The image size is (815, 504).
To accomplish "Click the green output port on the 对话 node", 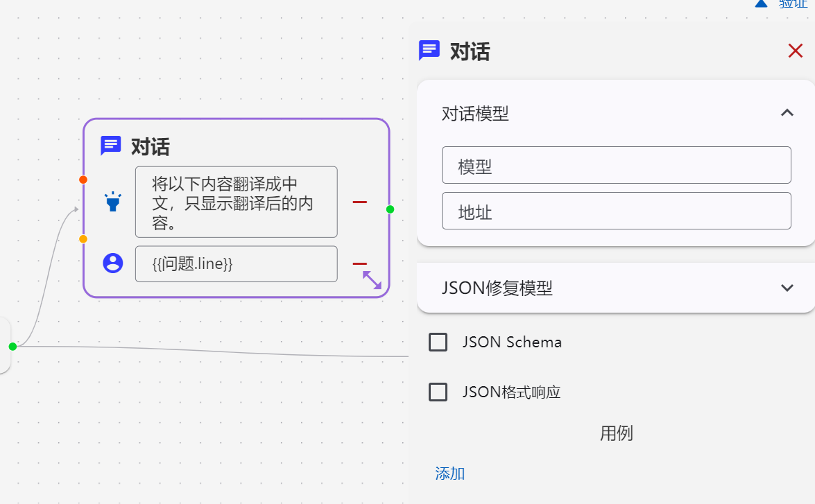I will [391, 209].
